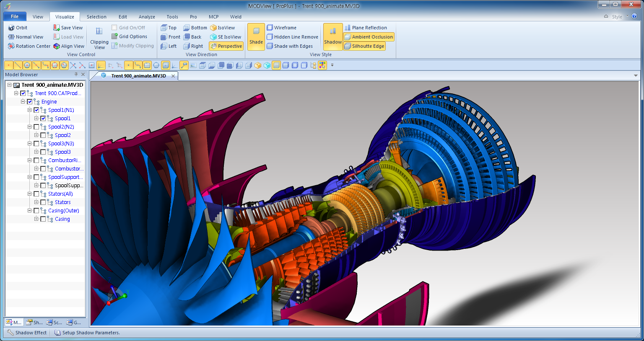Viewport: 644px width, 341px height.
Task: Select the Shade view style
Action: 256,37
